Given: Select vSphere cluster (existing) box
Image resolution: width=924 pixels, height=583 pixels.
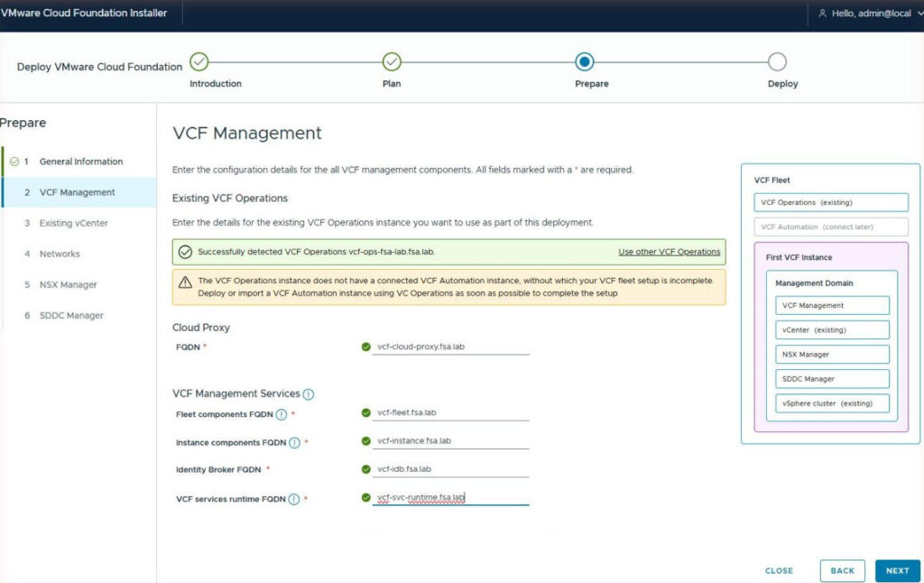Looking at the screenshot, I should pos(832,403).
